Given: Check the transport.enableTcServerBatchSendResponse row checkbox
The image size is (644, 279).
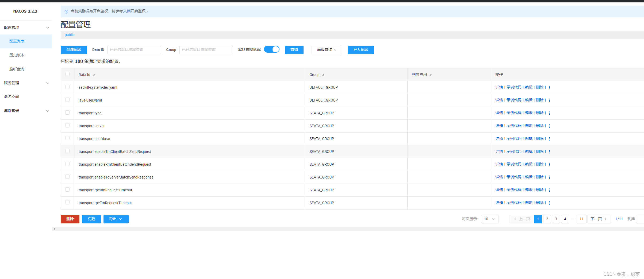Looking at the screenshot, I should pyautogui.click(x=67, y=177).
